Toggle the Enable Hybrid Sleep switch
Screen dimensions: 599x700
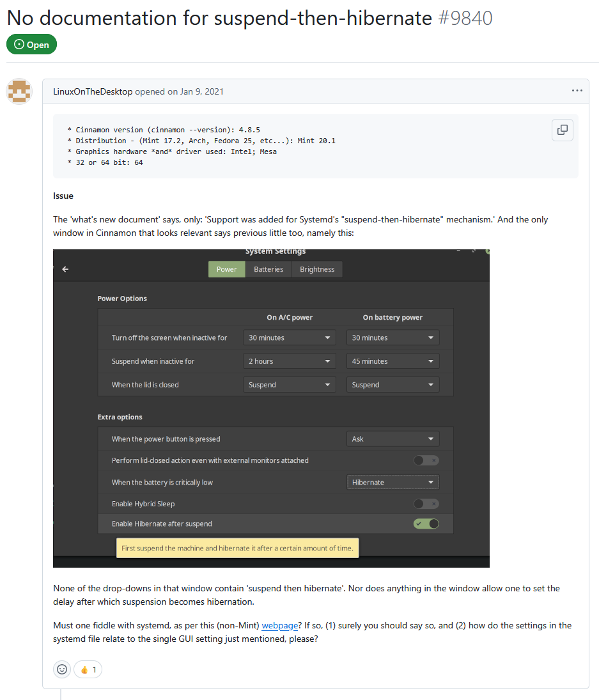(x=426, y=504)
